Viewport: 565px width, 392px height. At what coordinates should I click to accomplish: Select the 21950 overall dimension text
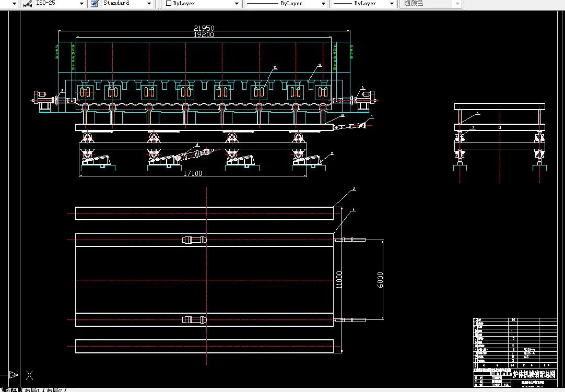pos(204,28)
